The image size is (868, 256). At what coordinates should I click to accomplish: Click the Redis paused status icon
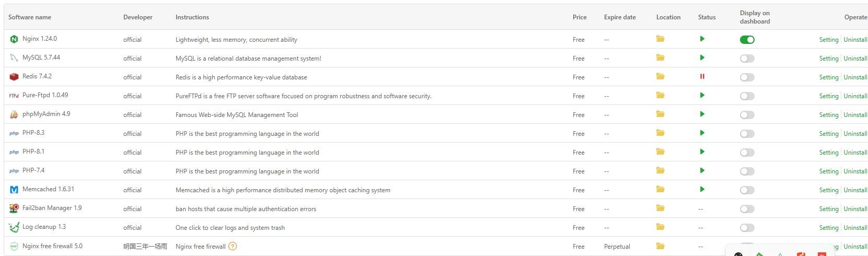point(702,76)
